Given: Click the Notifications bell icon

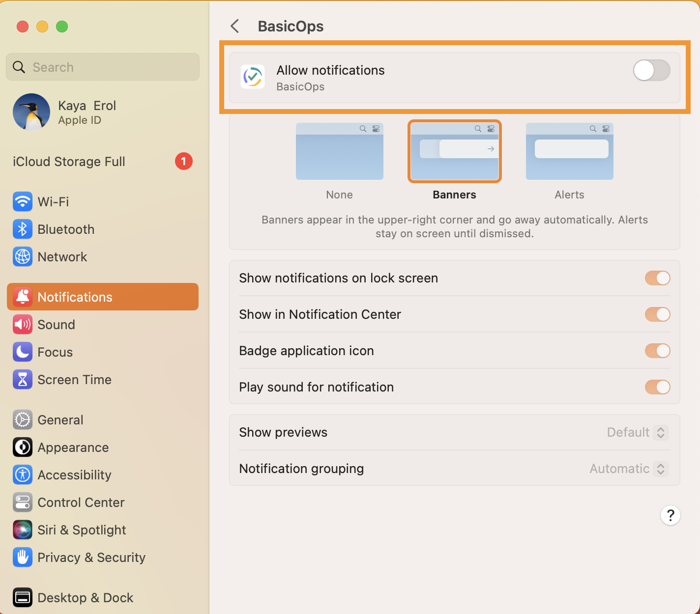Looking at the screenshot, I should [x=23, y=297].
